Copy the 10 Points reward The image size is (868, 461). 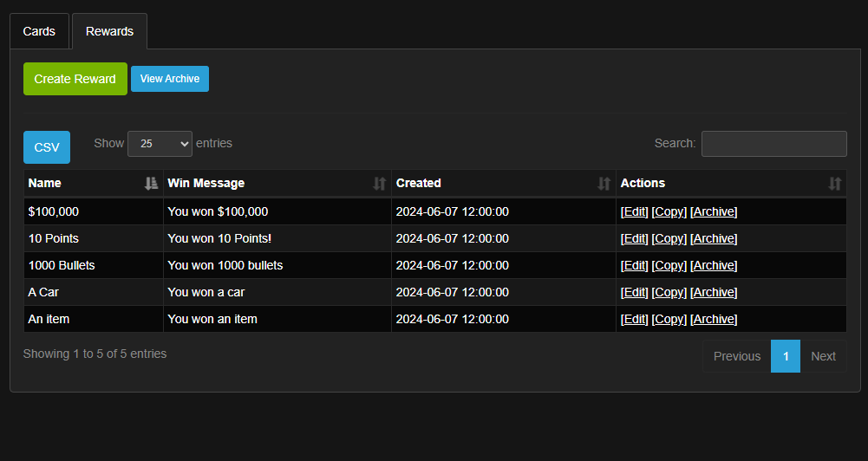coord(669,238)
